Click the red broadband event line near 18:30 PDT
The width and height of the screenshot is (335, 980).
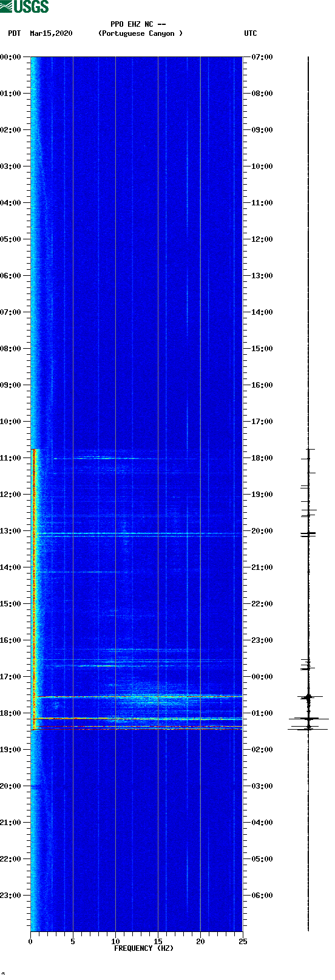[137, 728]
